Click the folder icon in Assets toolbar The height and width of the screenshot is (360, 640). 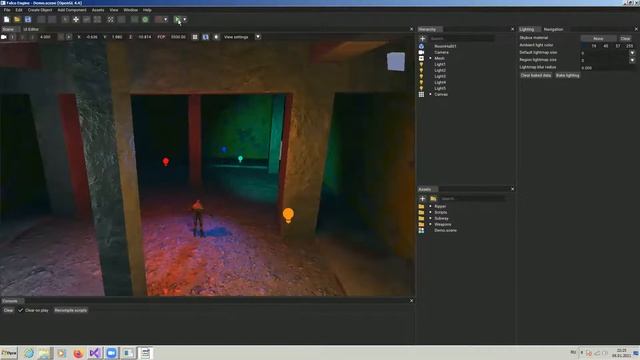coord(433,198)
